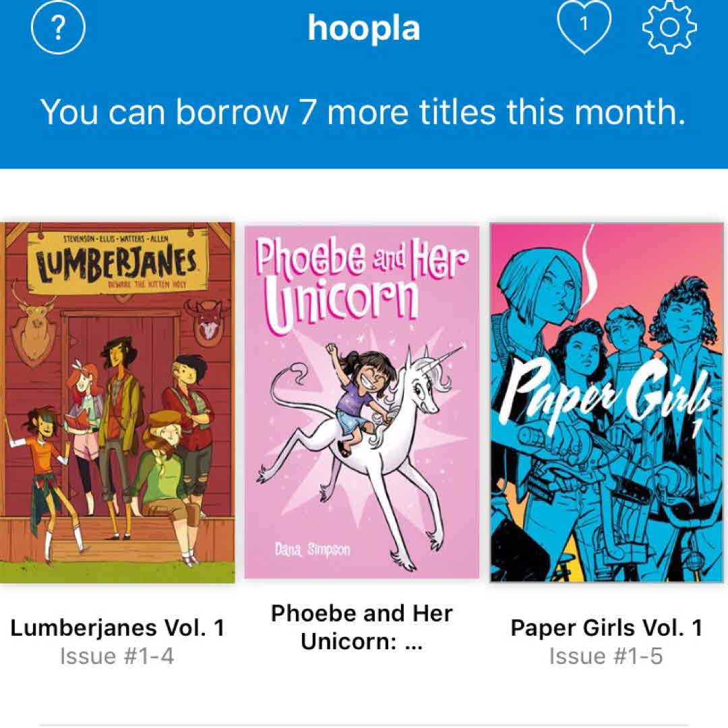Open the Paper Girls cover thumbnail

(607, 402)
